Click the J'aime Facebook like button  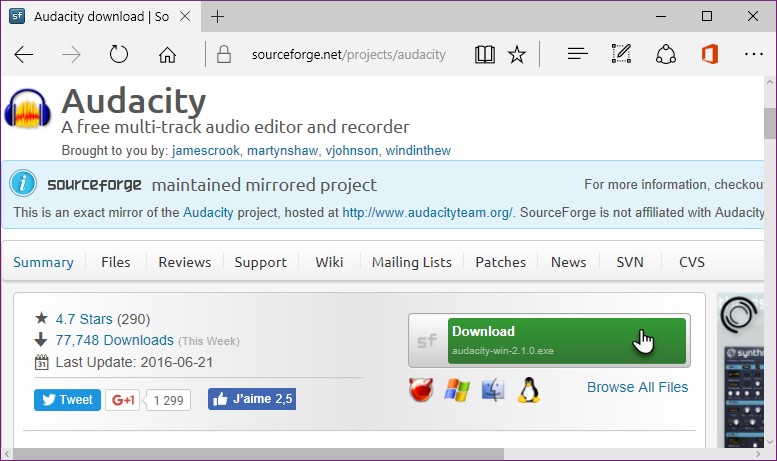click(x=252, y=399)
